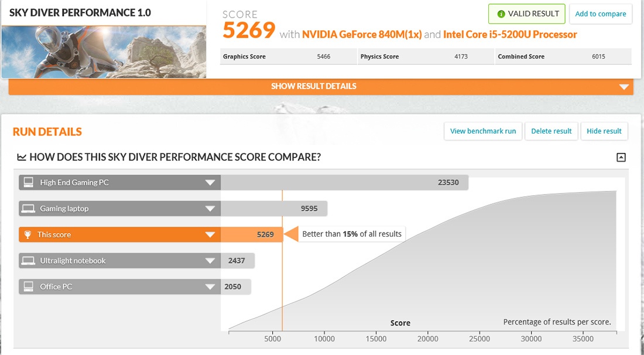Click the Physics Score value 4173
The image size is (644, 355).
(461, 57)
